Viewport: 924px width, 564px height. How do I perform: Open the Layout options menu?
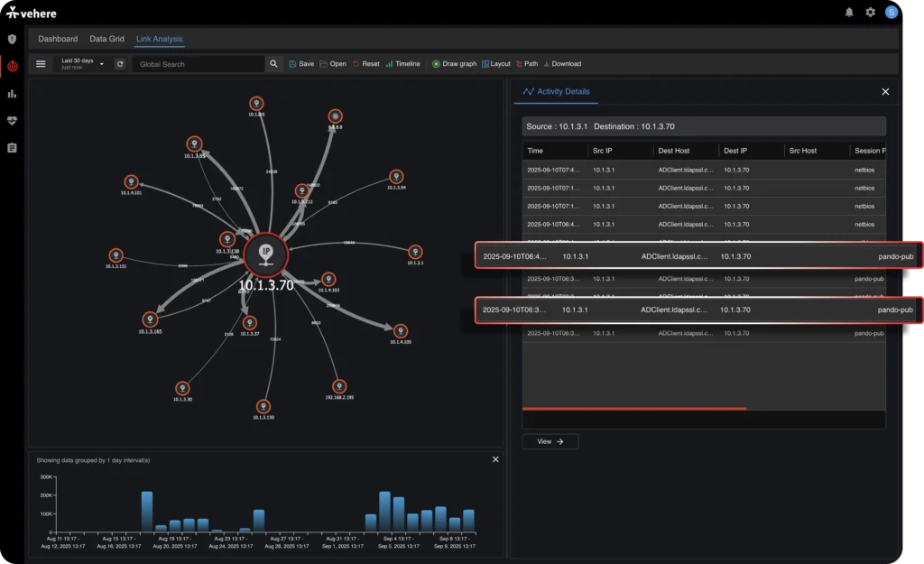495,64
